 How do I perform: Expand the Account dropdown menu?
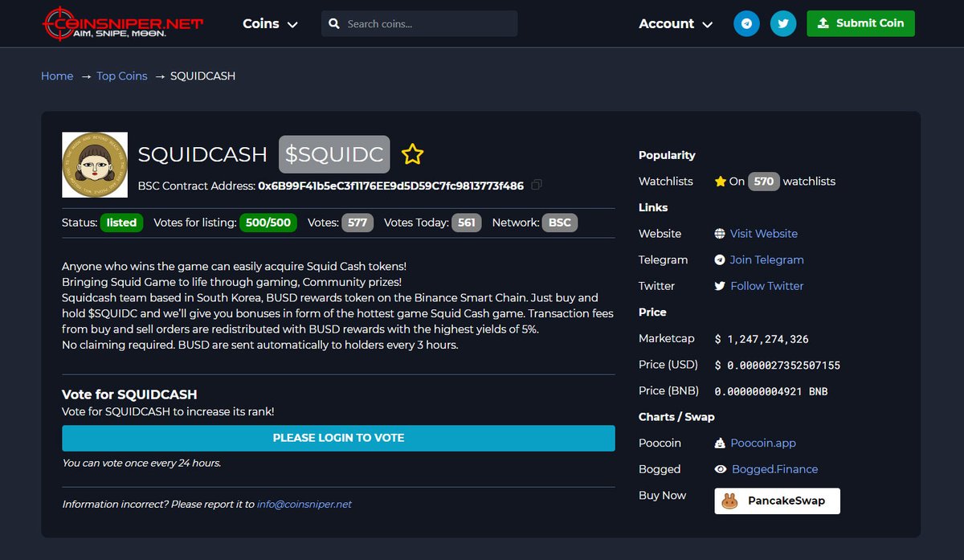coord(676,24)
